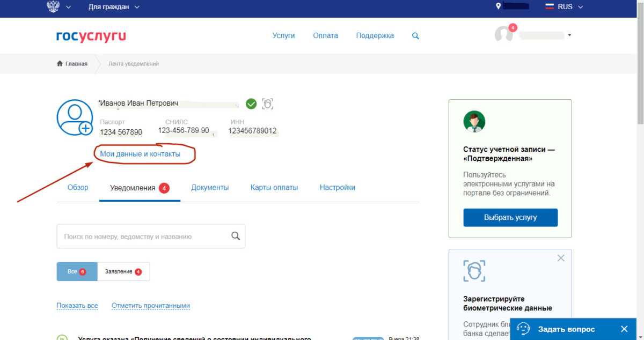Click the notification search input field
644x340 pixels.
point(151,236)
